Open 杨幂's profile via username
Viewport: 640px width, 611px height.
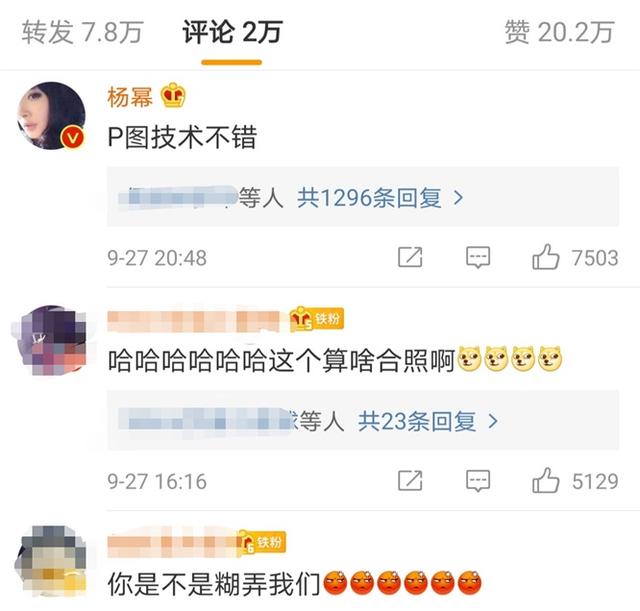click(130, 97)
